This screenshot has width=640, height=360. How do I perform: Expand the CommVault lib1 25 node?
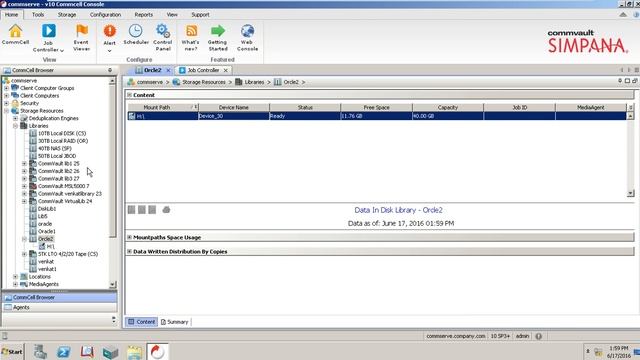pos(24,164)
